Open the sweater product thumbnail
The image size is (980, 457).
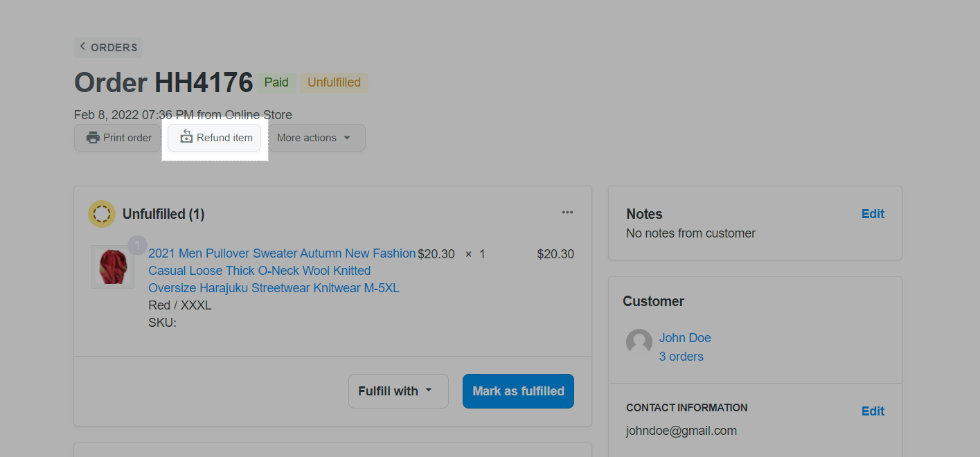click(112, 267)
